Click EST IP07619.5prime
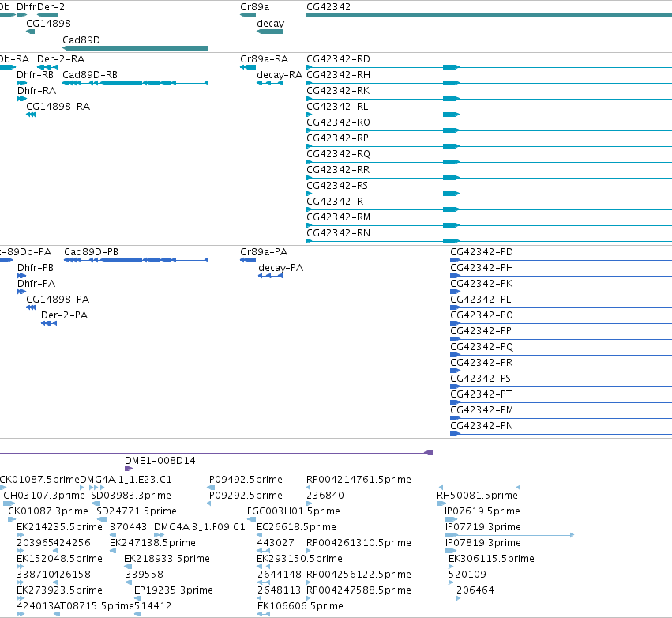 [x=482, y=511]
